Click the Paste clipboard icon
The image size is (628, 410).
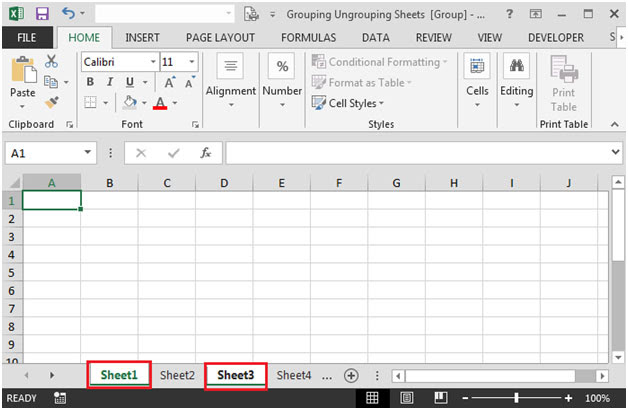tap(23, 70)
